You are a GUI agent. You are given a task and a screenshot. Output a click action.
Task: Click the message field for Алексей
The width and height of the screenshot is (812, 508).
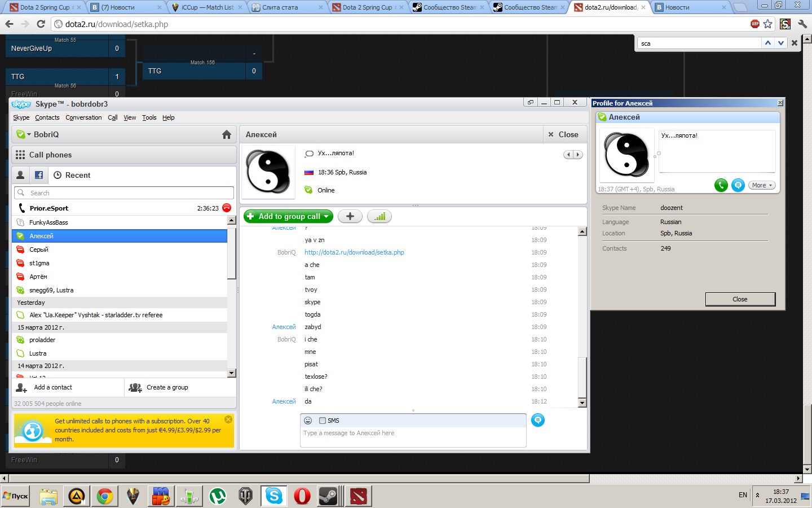(413, 437)
